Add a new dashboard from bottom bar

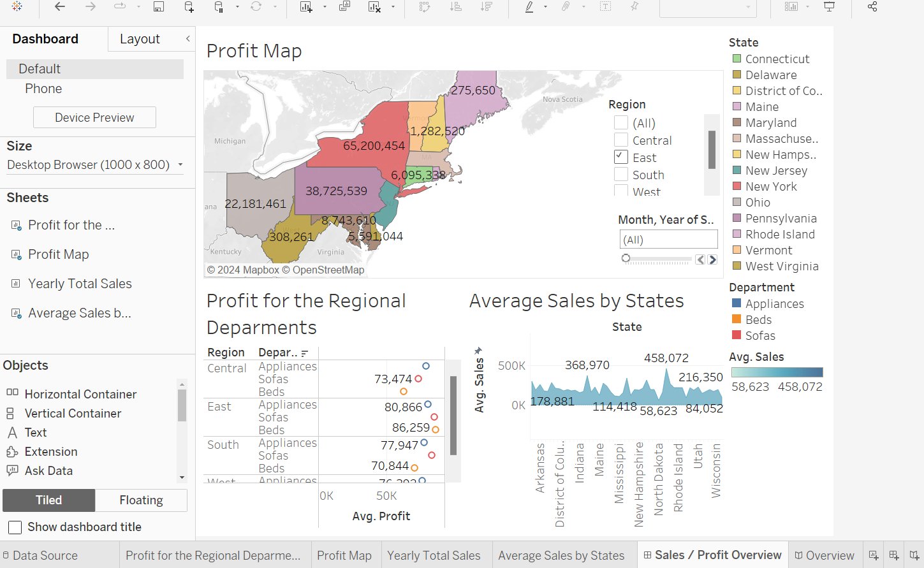[x=894, y=555]
